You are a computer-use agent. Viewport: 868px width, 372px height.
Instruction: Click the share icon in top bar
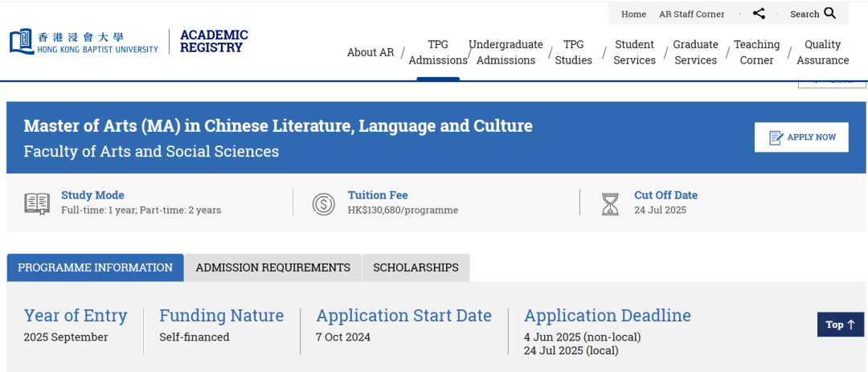(x=759, y=14)
